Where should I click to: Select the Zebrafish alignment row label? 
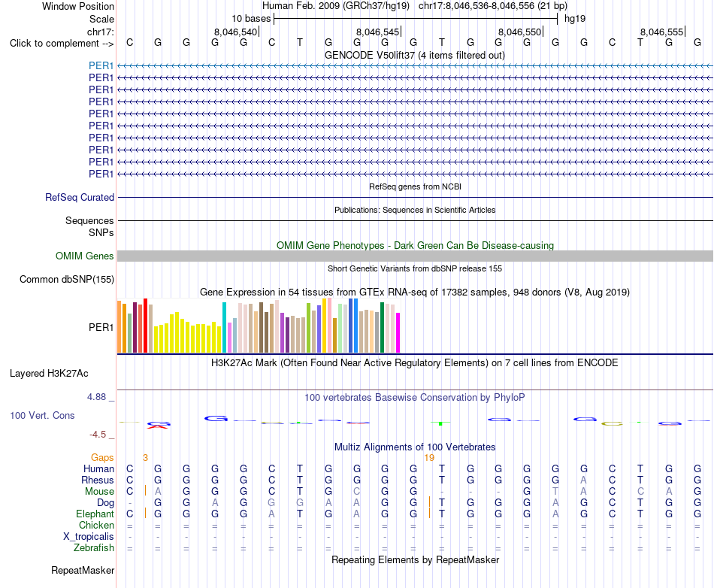coord(94,548)
